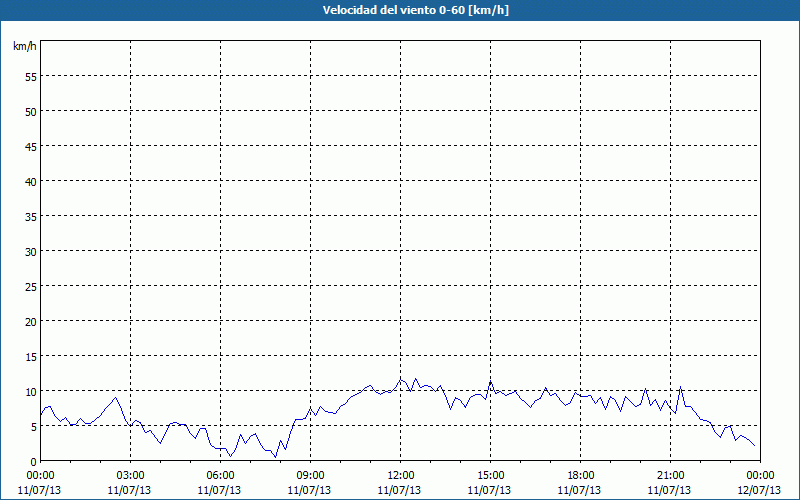
Task: Click the '11/07/13' date beneath 12:00
Action: click(x=401, y=490)
